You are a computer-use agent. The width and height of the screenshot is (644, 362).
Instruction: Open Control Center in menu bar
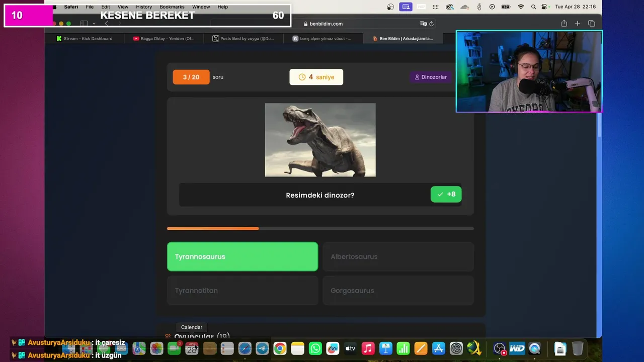pos(544,7)
